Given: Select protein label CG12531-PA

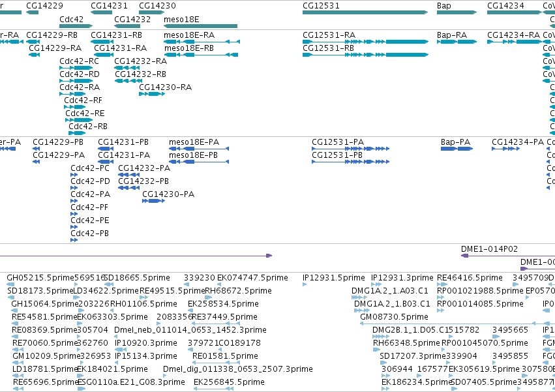Looking at the screenshot, I should click(x=338, y=142).
